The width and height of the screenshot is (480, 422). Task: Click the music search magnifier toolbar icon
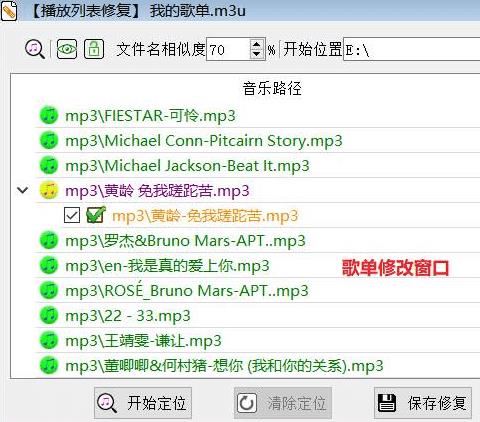tap(35, 49)
